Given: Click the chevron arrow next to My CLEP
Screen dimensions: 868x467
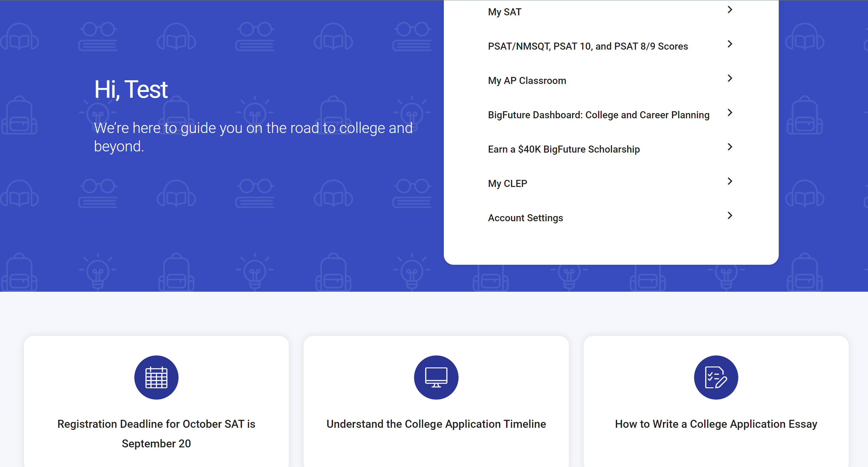Looking at the screenshot, I should click(x=730, y=181).
